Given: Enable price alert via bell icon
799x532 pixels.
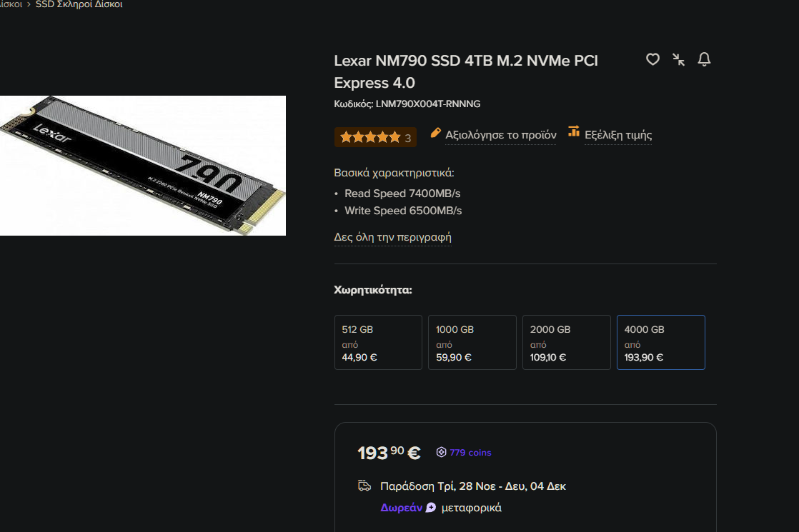Looking at the screenshot, I should [x=704, y=59].
